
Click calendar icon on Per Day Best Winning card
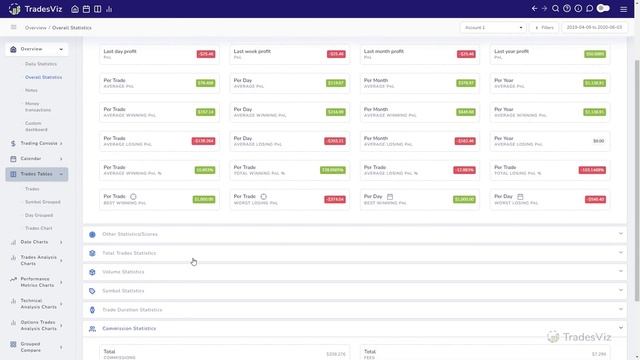click(390, 197)
